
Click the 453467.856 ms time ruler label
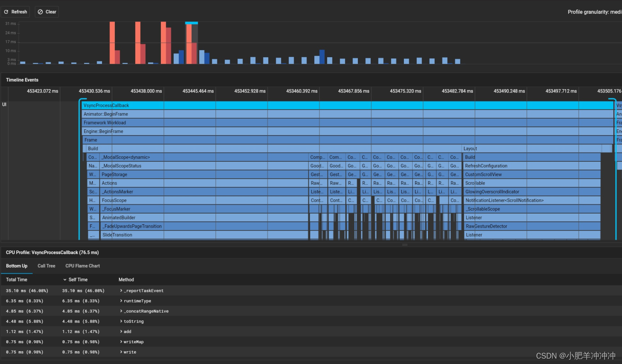pyautogui.click(x=354, y=91)
